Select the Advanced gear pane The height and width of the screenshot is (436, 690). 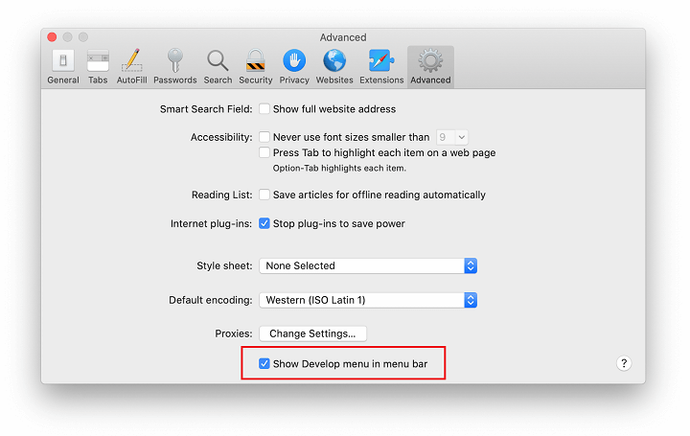coord(430,66)
